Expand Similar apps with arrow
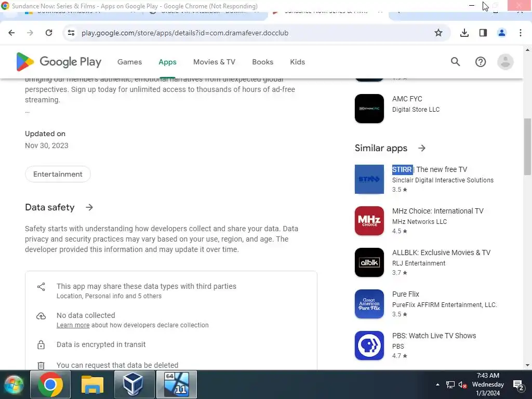Viewport: 532px width, 399px height. 422,148
